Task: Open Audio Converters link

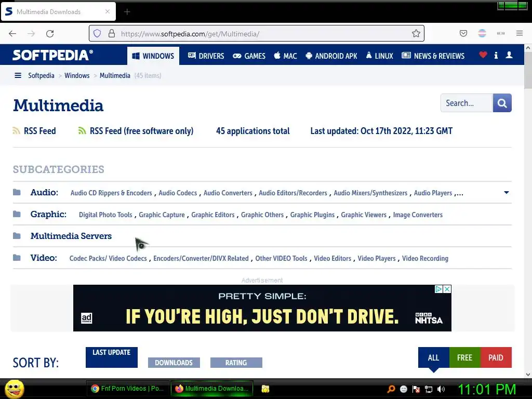Action: click(228, 193)
